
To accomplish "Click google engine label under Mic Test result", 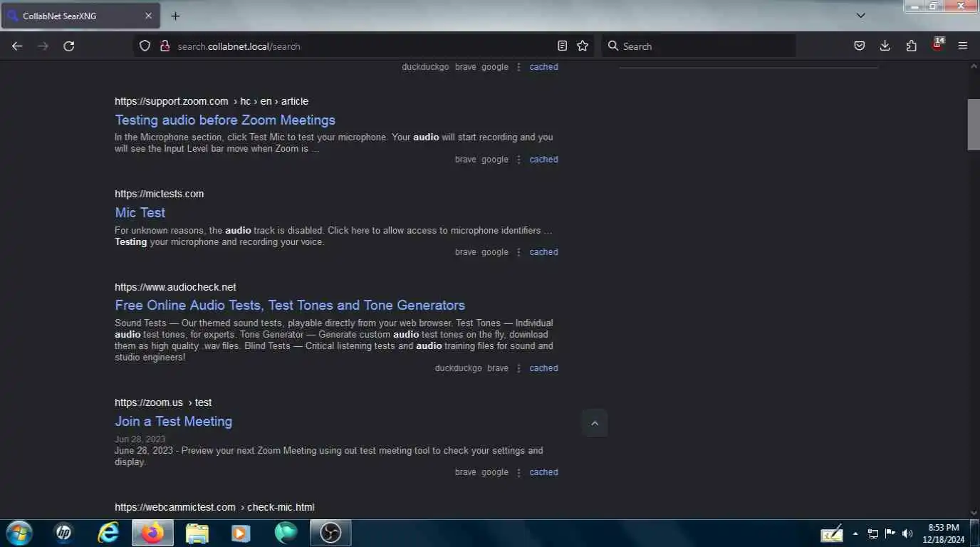I will tap(495, 252).
